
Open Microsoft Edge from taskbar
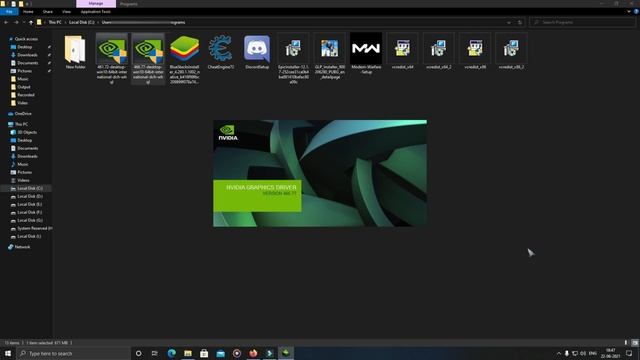(171, 353)
